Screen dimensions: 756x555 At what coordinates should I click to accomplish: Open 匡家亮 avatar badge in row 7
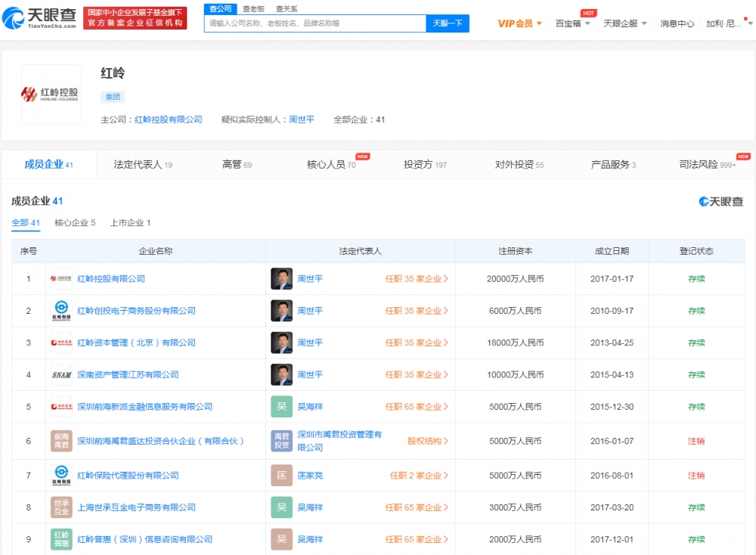281,476
